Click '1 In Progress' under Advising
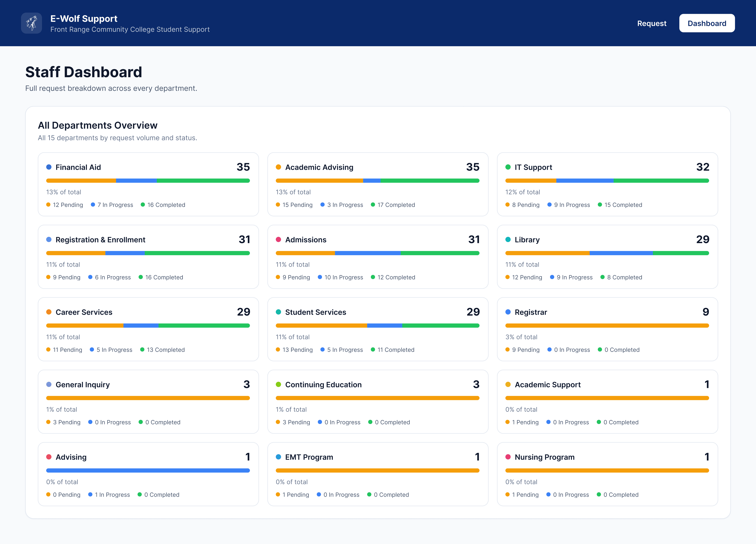This screenshot has width=756, height=544. [x=109, y=494]
